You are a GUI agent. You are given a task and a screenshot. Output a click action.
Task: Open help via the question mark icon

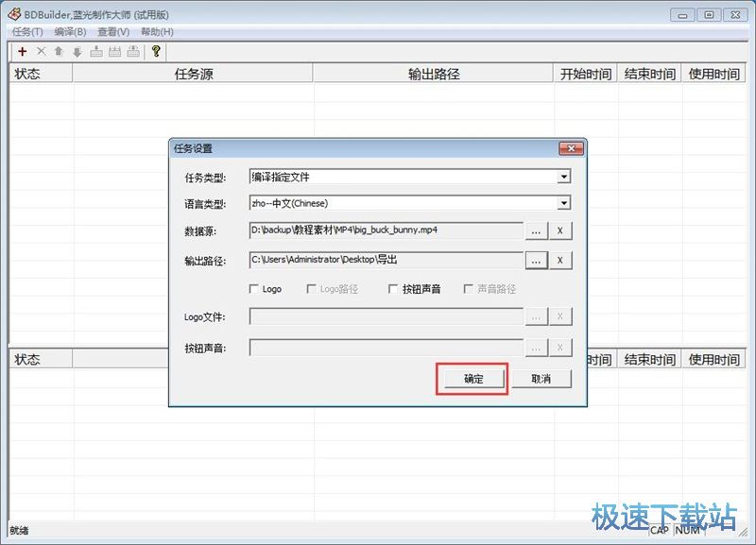(x=156, y=51)
